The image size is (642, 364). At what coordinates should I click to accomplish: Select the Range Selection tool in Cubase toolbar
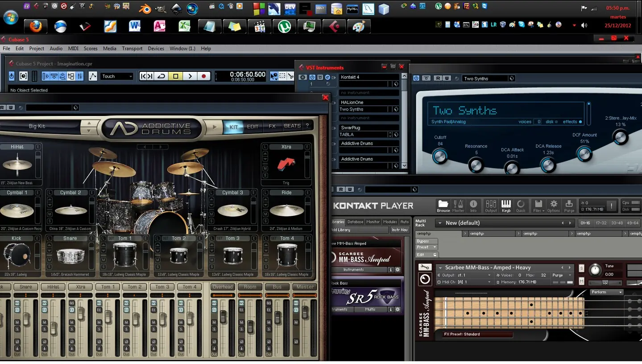click(282, 76)
